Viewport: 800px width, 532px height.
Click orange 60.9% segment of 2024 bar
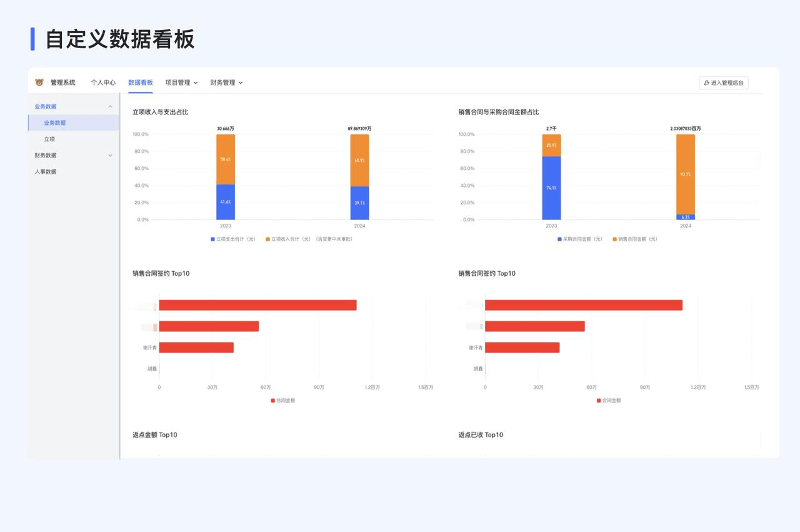(x=359, y=160)
